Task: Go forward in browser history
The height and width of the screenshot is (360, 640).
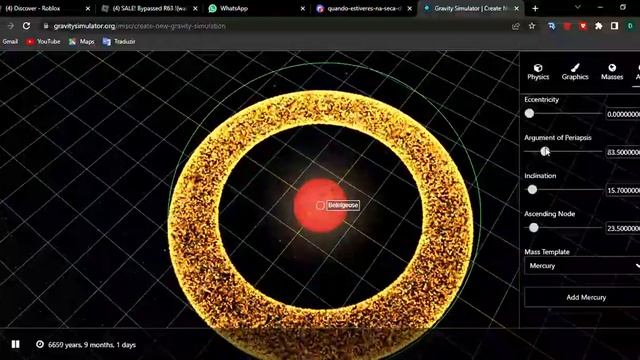Action: (11, 26)
